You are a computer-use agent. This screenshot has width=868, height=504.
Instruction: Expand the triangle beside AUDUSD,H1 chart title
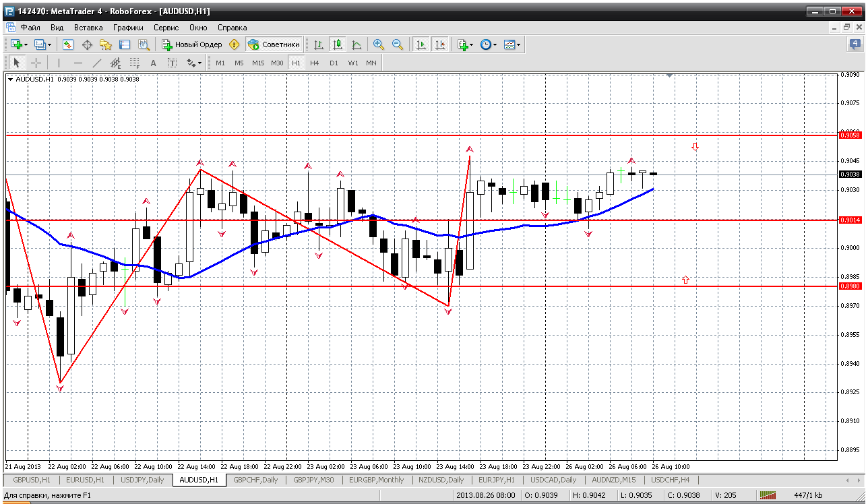[x=11, y=79]
